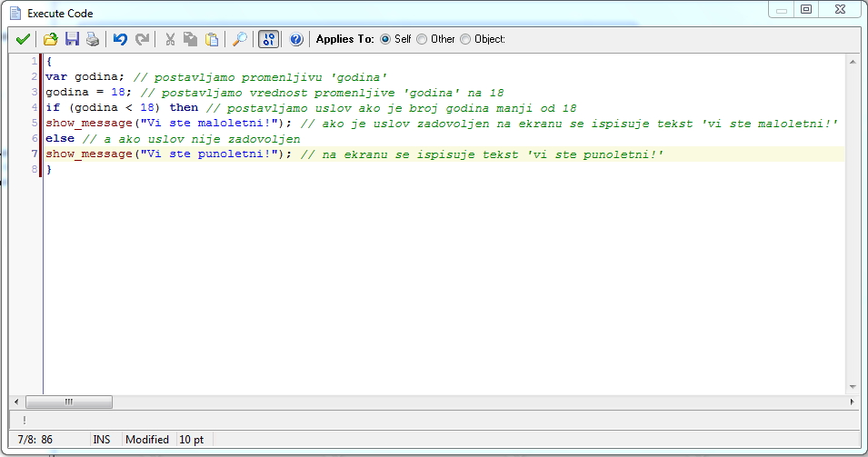Confirm code with the green checkmark
Screen dimensions: 868x457
(x=24, y=39)
